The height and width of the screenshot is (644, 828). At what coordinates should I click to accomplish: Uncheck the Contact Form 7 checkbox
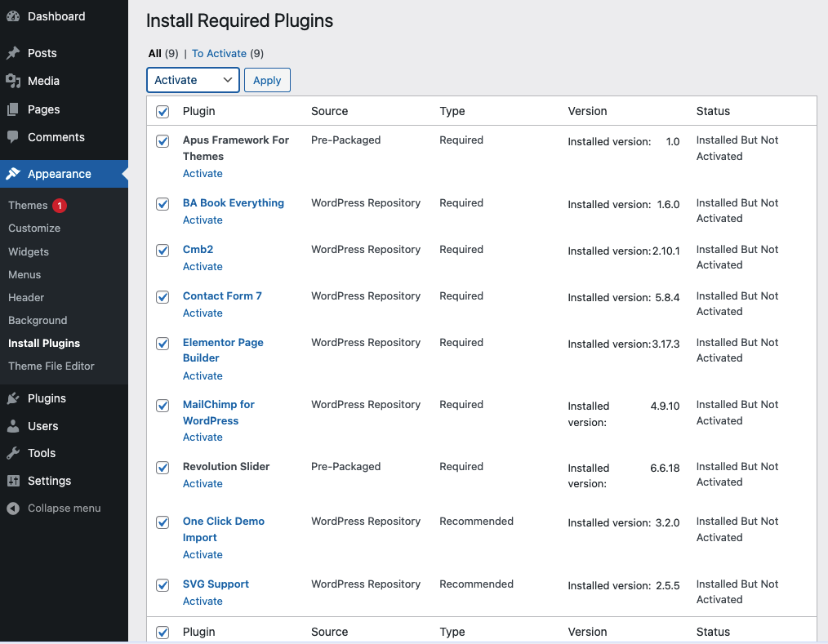click(162, 297)
